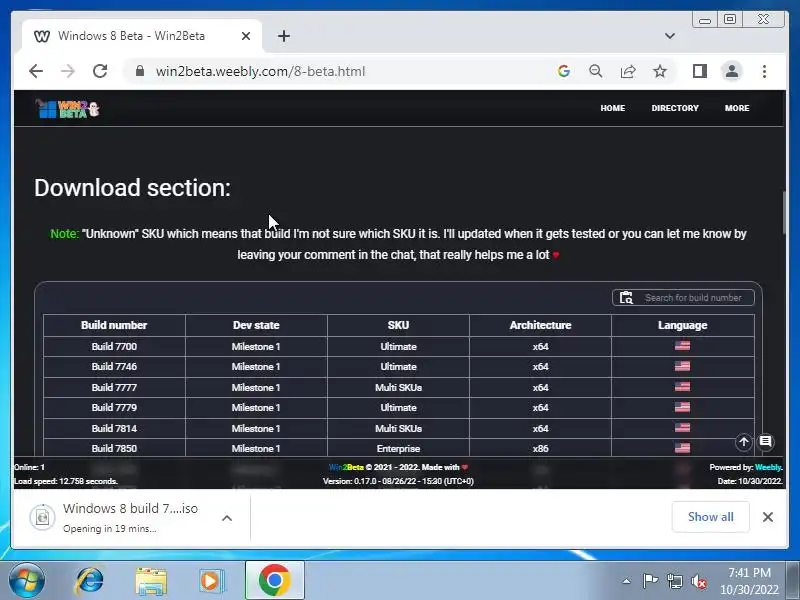Select the Build 7814 cell
Screen dimensions: 800x600
pos(114,428)
